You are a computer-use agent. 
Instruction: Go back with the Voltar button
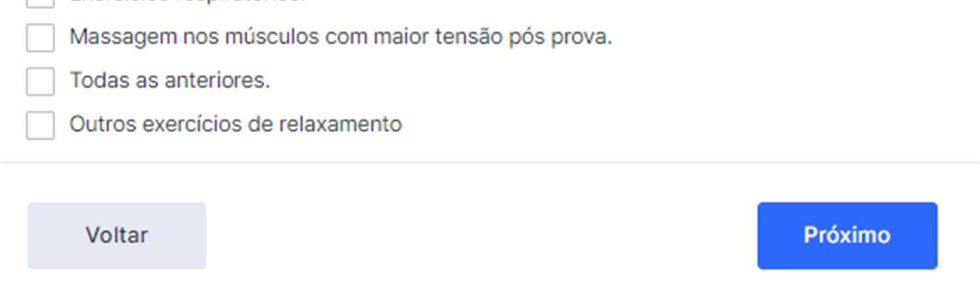(117, 236)
